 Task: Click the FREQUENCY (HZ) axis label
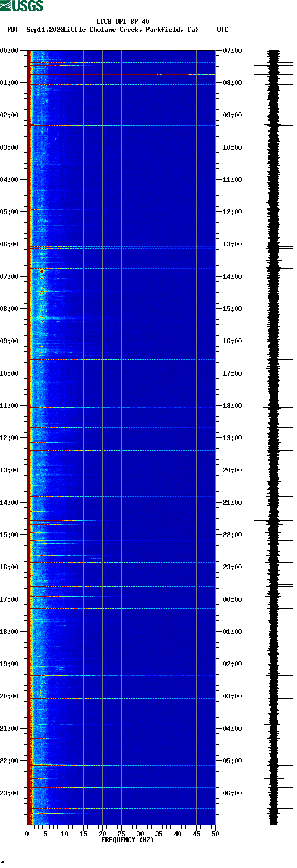128,840
